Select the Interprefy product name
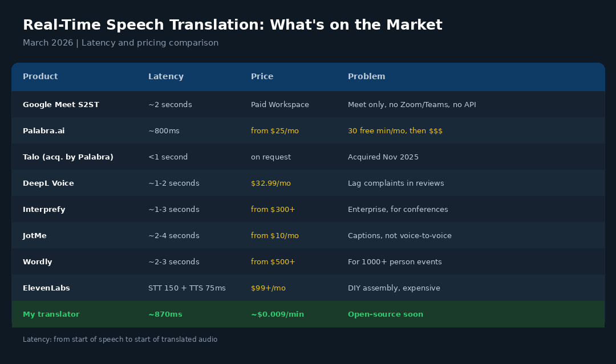The image size is (616, 364). coord(44,210)
